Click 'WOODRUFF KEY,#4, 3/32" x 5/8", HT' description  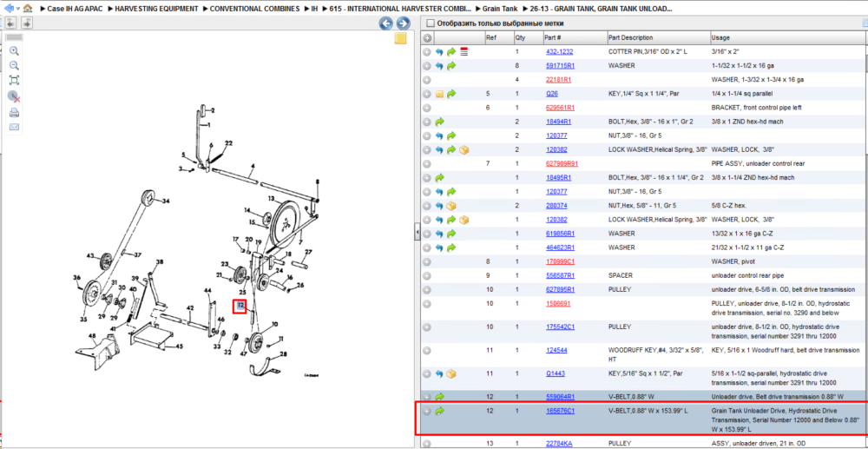[658, 354]
